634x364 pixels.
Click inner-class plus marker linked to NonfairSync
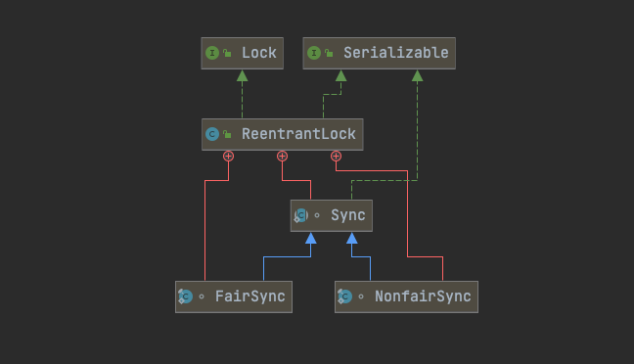[x=336, y=157]
